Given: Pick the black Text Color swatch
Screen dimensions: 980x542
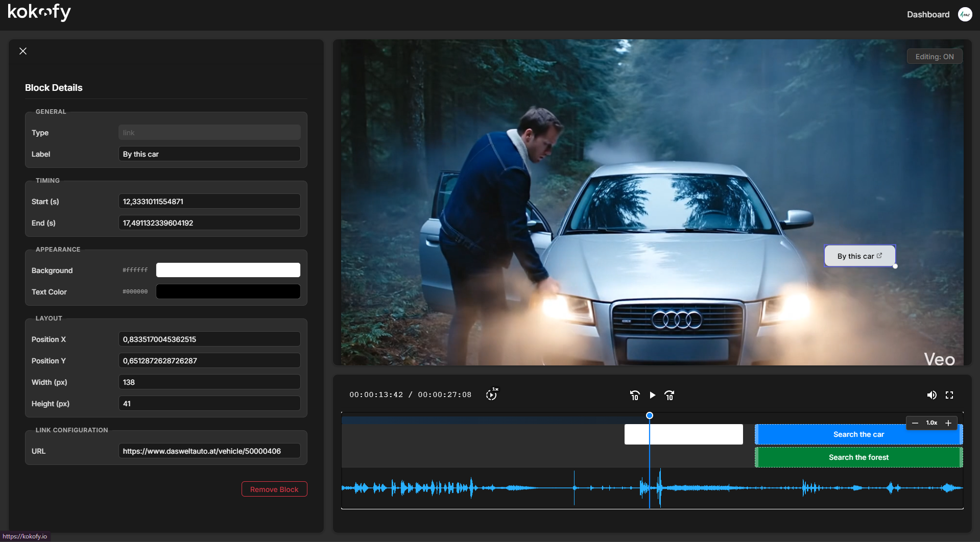Looking at the screenshot, I should (228, 291).
